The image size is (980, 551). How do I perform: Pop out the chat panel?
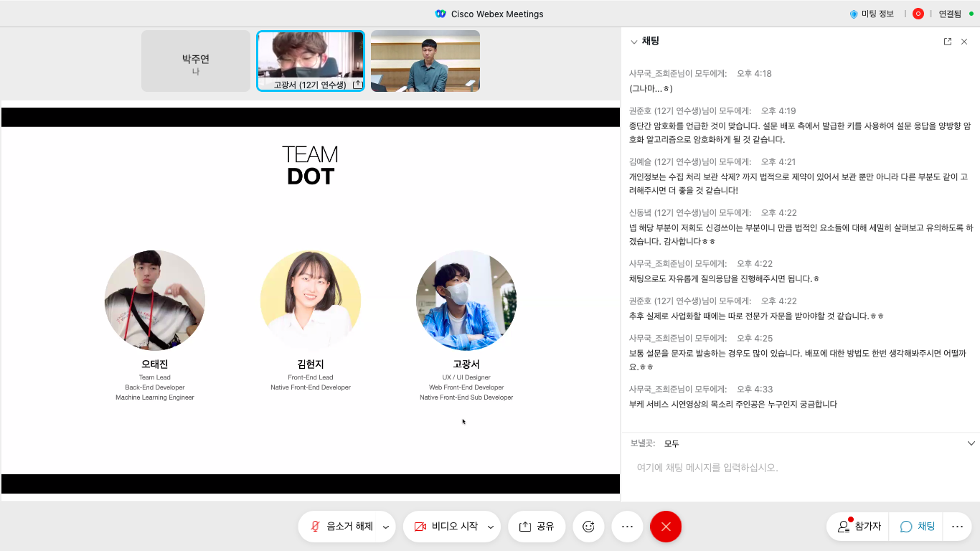click(948, 42)
